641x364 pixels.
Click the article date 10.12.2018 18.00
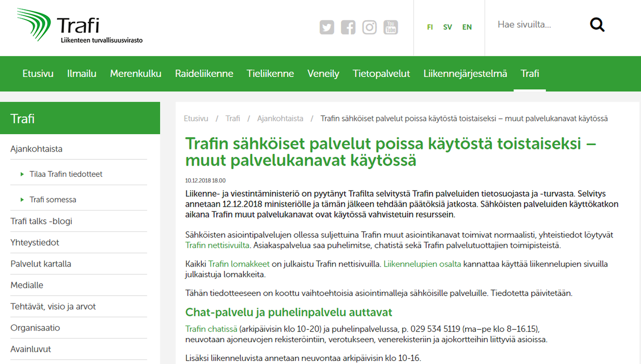[205, 181]
